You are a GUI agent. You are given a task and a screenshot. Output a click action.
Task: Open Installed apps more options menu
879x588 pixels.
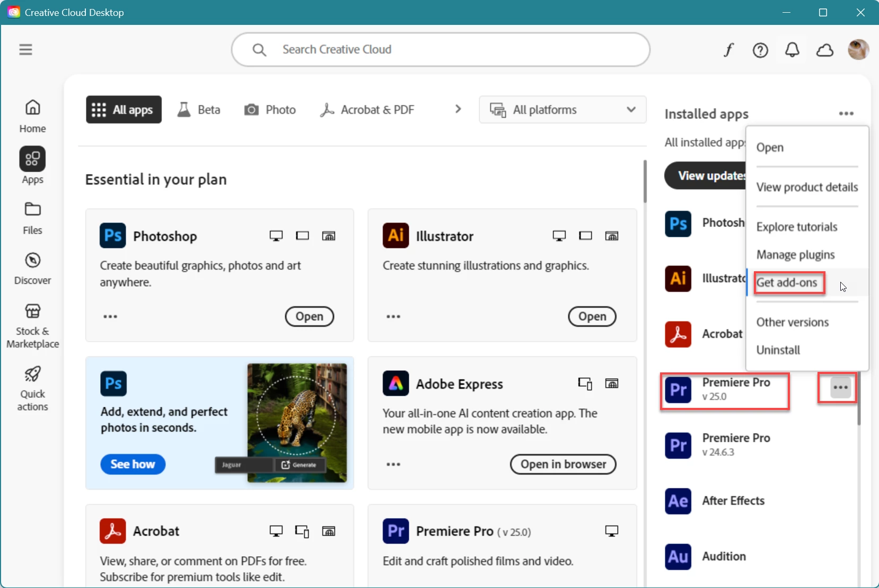pos(846,113)
